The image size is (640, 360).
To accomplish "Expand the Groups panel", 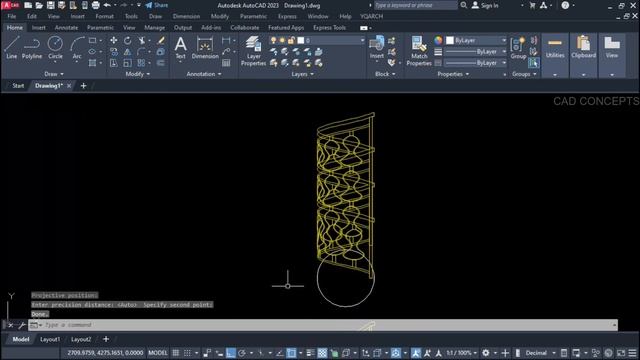I will pyautogui.click(x=524, y=74).
